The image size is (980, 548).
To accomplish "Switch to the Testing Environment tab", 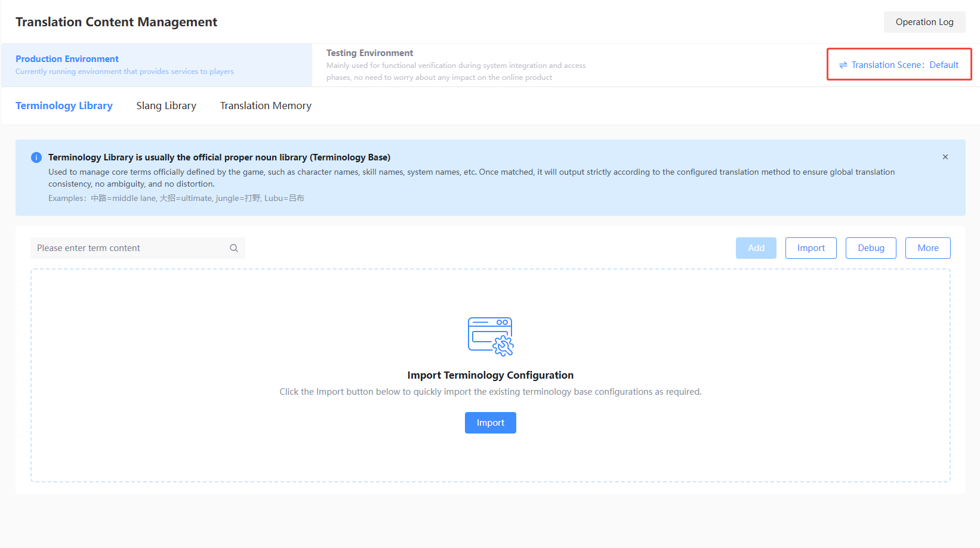I will click(x=456, y=65).
